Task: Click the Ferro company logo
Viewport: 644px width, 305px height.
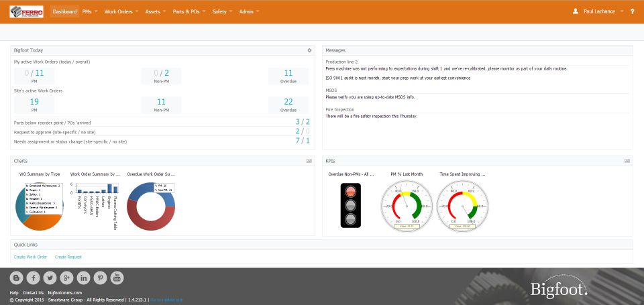Action: [x=27, y=11]
